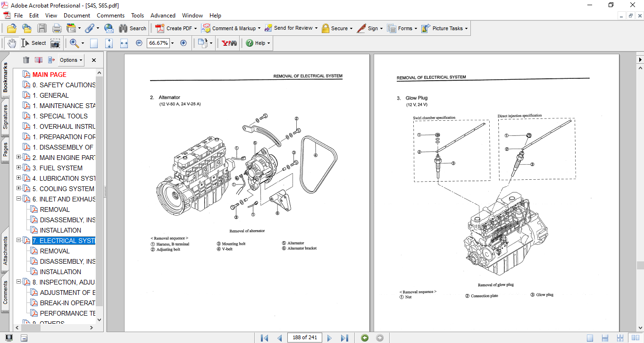Go to last page of document
This screenshot has width=644, height=343.
344,337
